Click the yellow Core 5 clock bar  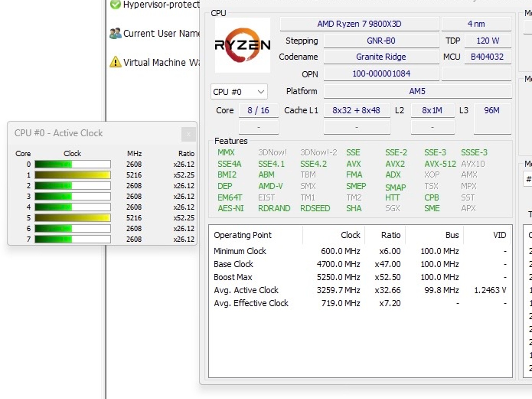click(x=73, y=218)
